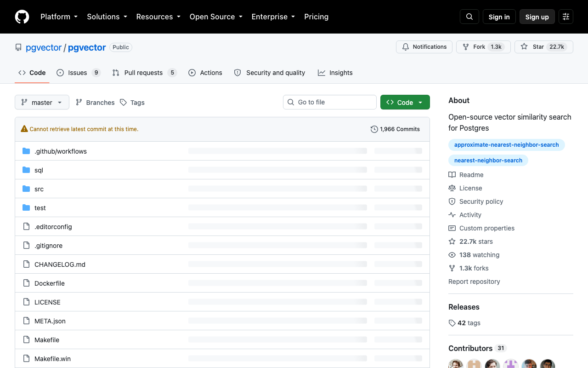Click the watching eye icon
Viewport: 588px width, 368px height.
point(452,255)
